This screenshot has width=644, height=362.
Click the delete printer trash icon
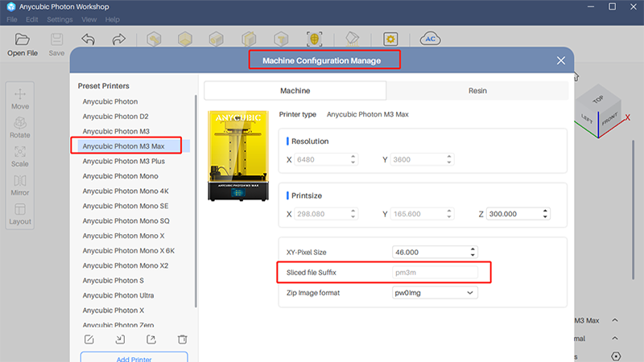(182, 339)
